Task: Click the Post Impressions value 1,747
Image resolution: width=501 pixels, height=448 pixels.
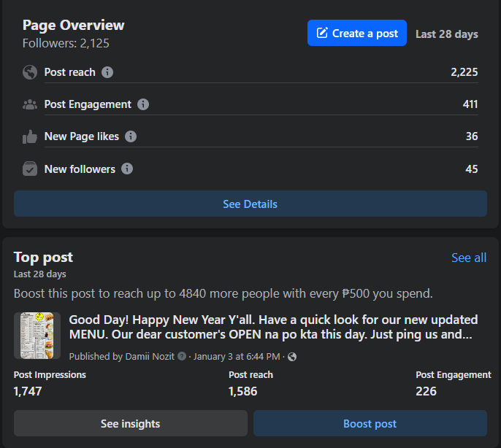Action: tap(28, 391)
